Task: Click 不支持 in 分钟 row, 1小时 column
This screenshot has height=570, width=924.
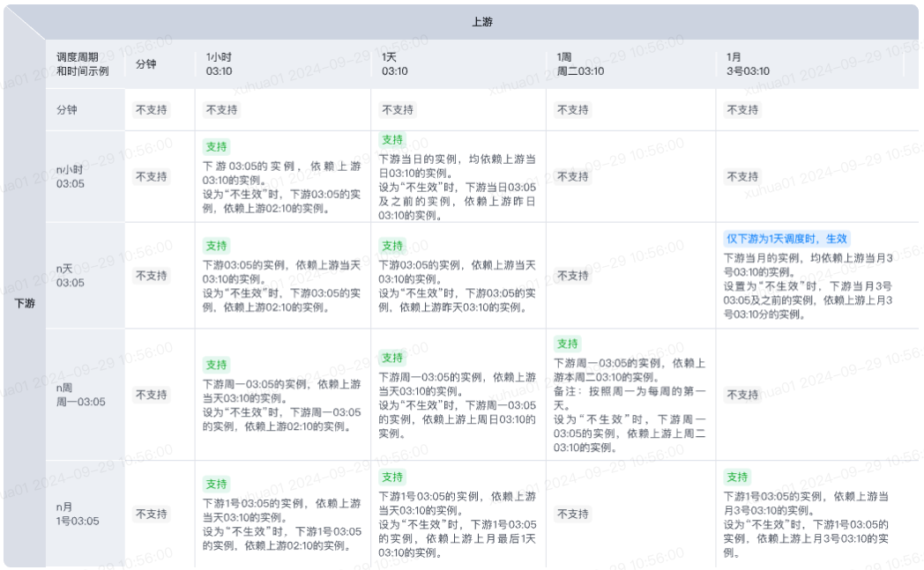Action: (x=221, y=109)
